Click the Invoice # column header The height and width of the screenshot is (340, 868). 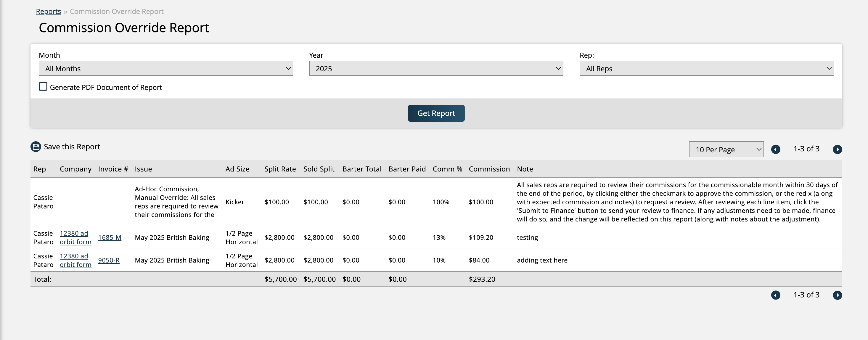click(113, 169)
